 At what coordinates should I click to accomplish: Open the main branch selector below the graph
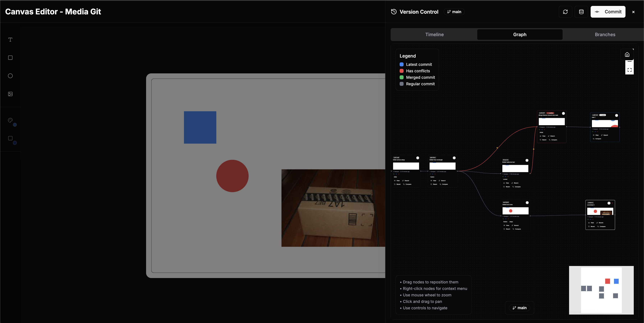tap(519, 308)
